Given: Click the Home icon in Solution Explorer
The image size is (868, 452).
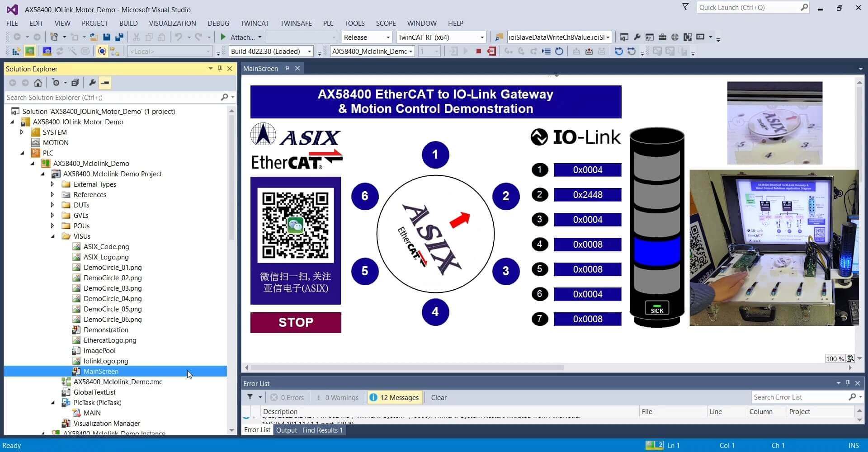Looking at the screenshot, I should [38, 83].
